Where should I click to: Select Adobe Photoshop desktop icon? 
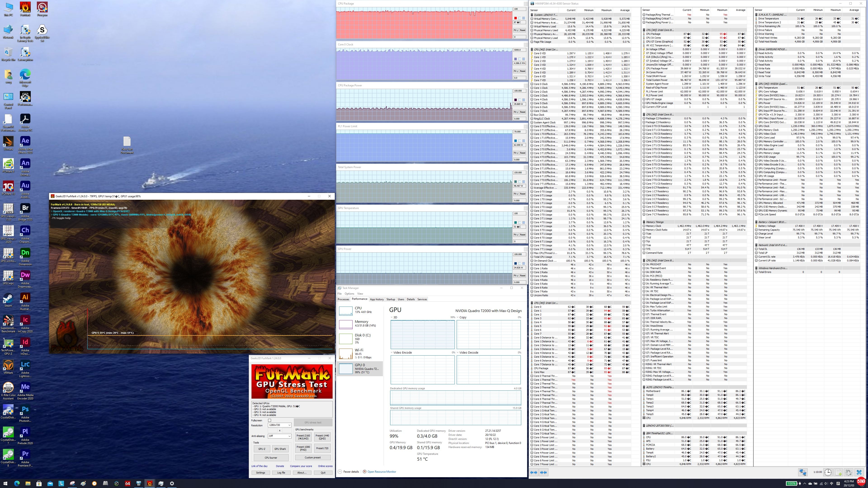tap(25, 413)
